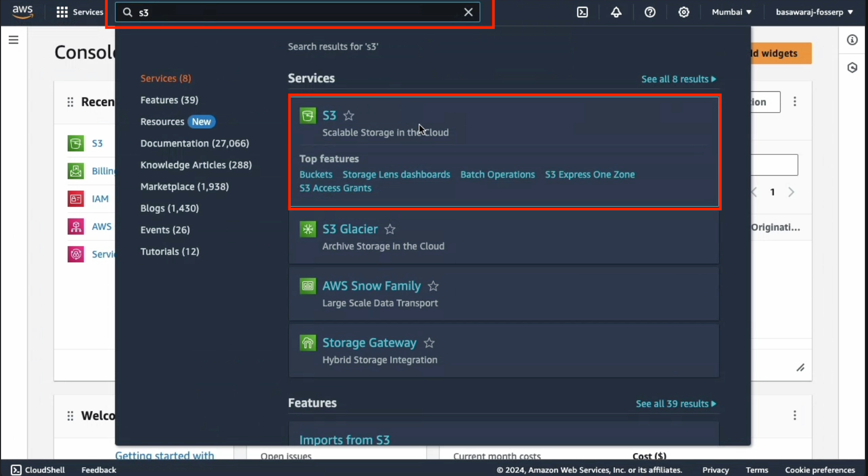This screenshot has height=476, width=868.
Task: Click the Billing icon in Recently visited
Action: click(x=76, y=171)
